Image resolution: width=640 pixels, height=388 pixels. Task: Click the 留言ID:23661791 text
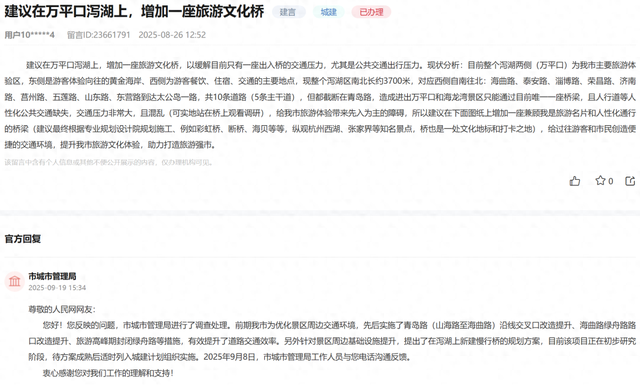point(98,35)
